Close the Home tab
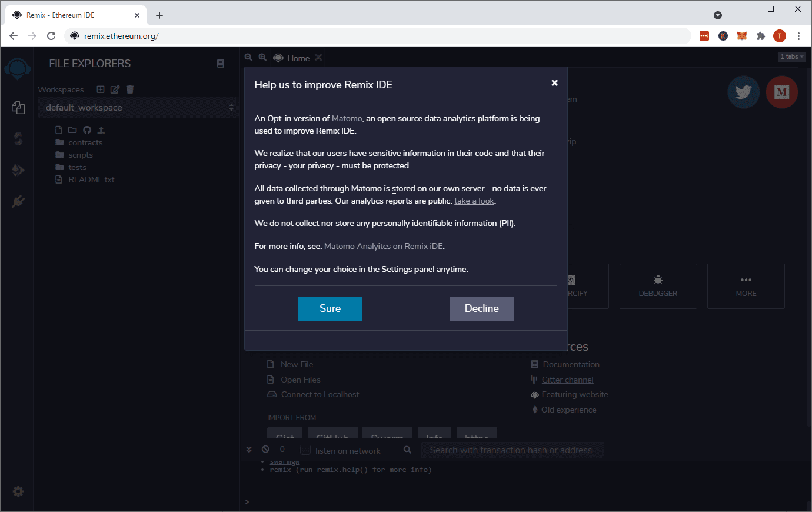 (x=318, y=57)
